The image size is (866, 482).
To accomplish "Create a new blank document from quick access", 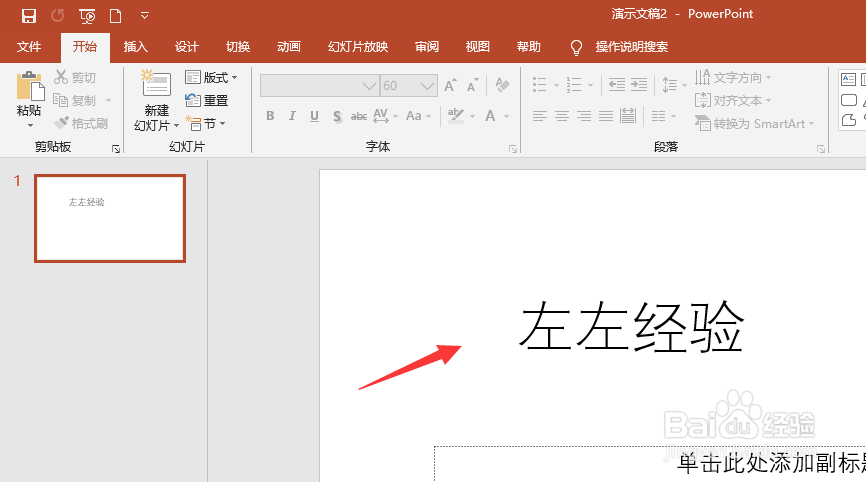I will tap(115, 15).
